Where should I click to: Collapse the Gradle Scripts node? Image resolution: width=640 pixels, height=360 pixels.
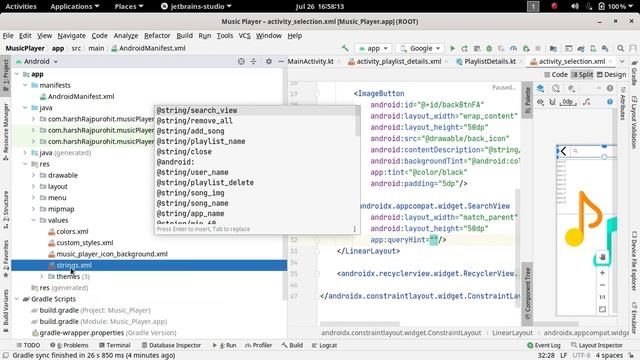click(x=17, y=299)
